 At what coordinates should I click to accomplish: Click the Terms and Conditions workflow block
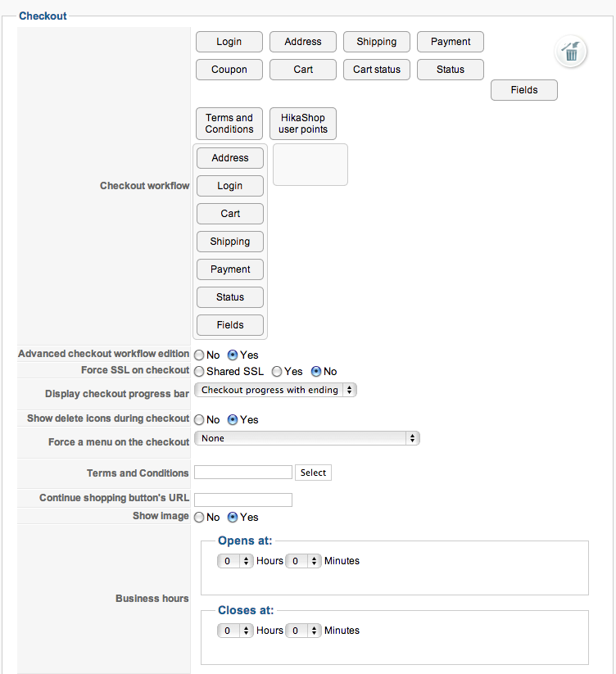click(229, 124)
